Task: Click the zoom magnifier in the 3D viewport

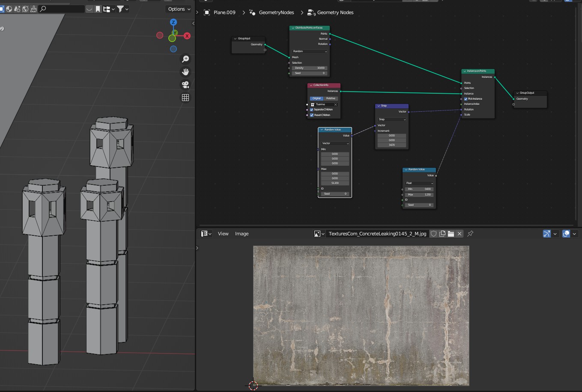Action: click(x=185, y=59)
